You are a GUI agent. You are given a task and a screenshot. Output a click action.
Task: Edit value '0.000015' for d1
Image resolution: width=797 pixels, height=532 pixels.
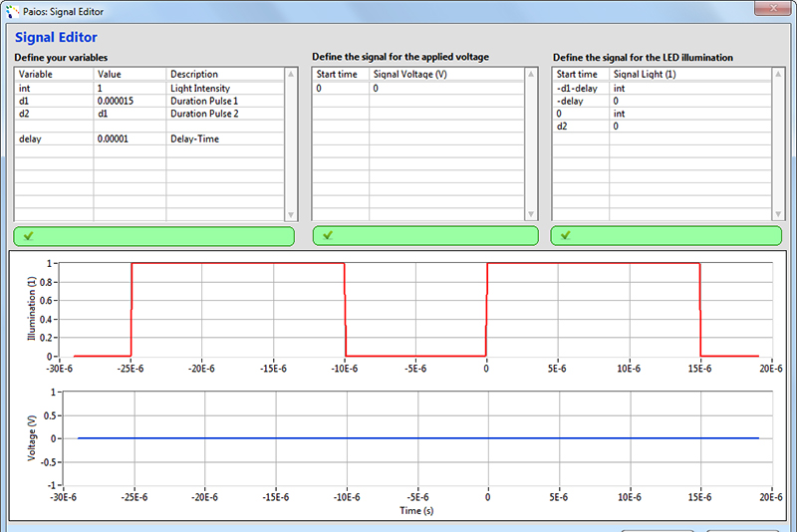(x=131, y=101)
